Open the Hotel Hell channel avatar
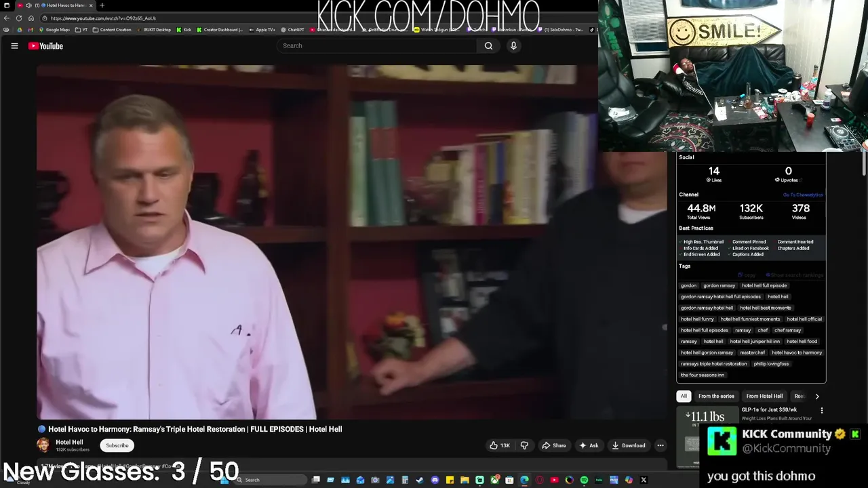 (43, 445)
